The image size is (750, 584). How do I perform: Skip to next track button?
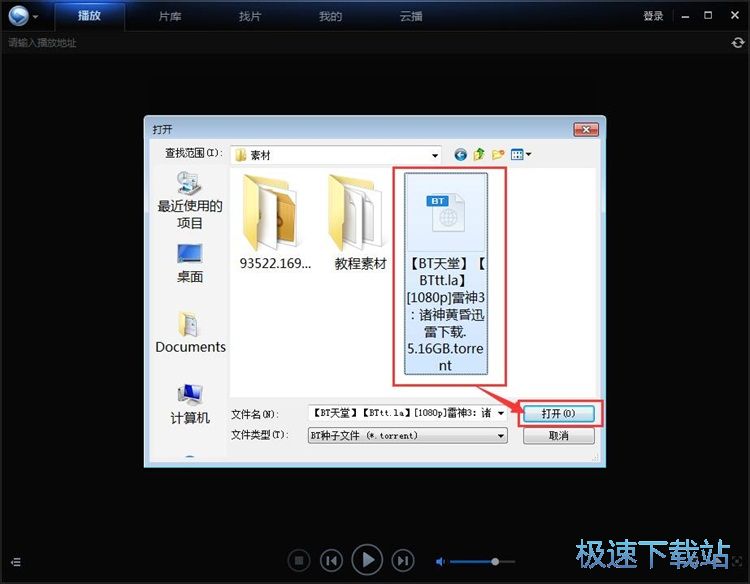coord(402,561)
